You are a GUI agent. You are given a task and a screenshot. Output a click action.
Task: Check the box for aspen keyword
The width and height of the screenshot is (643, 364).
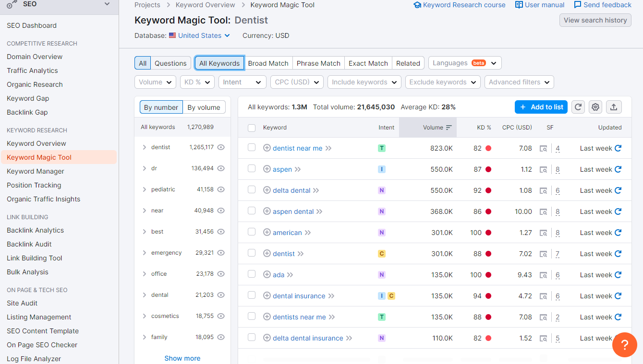[x=252, y=169]
